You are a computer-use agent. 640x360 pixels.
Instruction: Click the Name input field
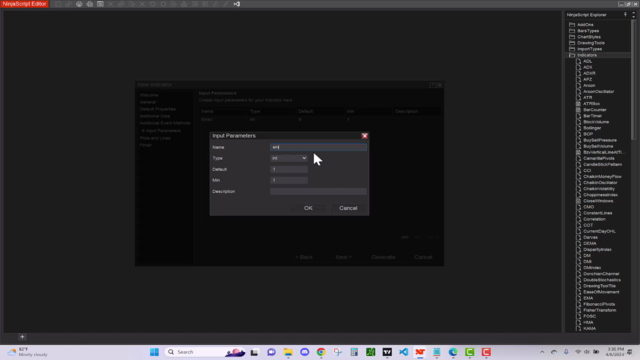tap(318, 147)
